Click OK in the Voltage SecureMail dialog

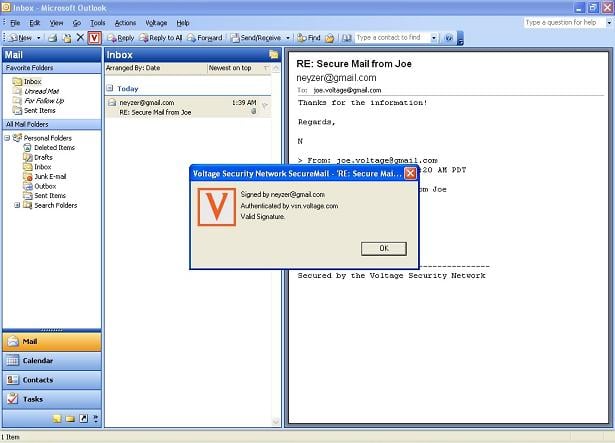pyautogui.click(x=384, y=248)
